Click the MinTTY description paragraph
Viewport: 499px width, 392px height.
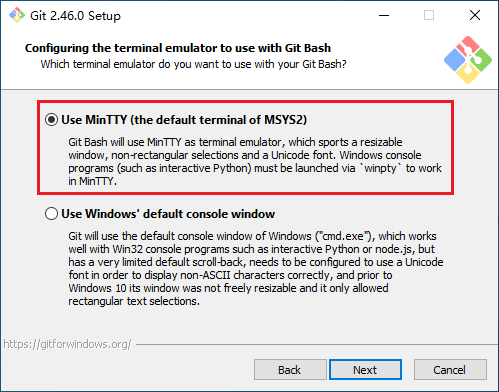[255, 162]
